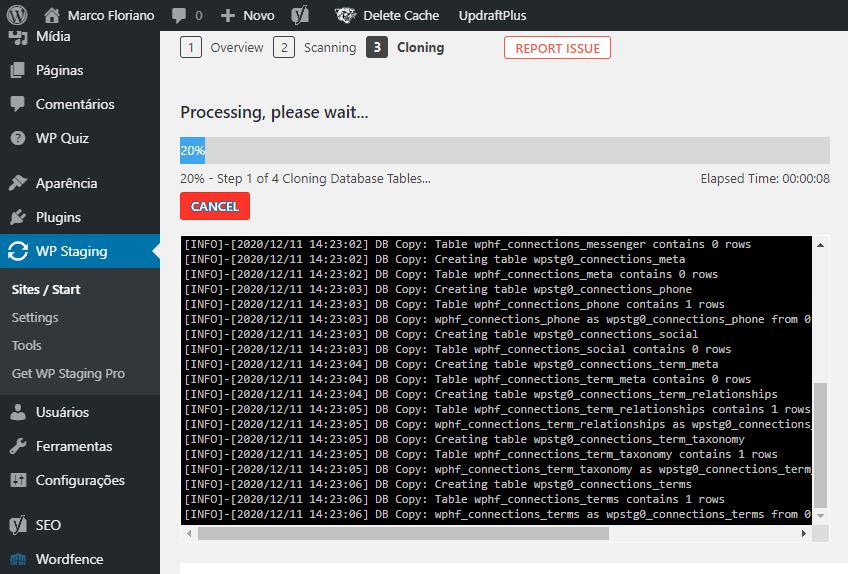Screen dimensions: 848x574
Task: Click the plus icon next to Novo
Action: click(228, 15)
